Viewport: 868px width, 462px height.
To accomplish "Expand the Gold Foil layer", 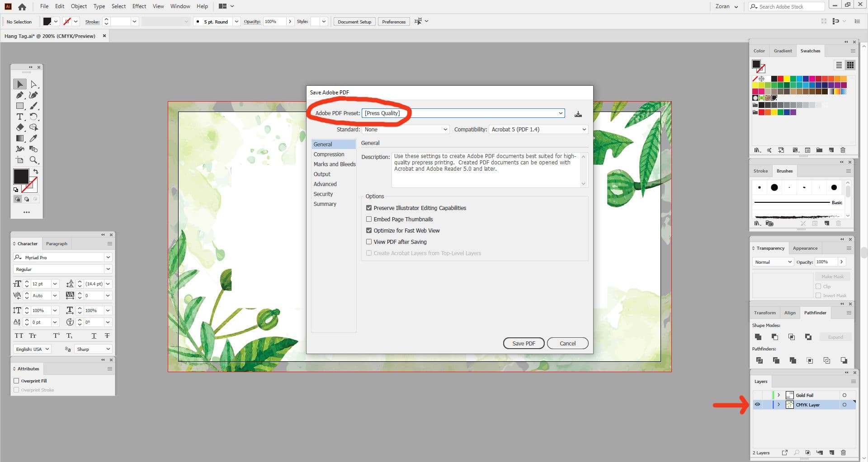I will tap(778, 395).
